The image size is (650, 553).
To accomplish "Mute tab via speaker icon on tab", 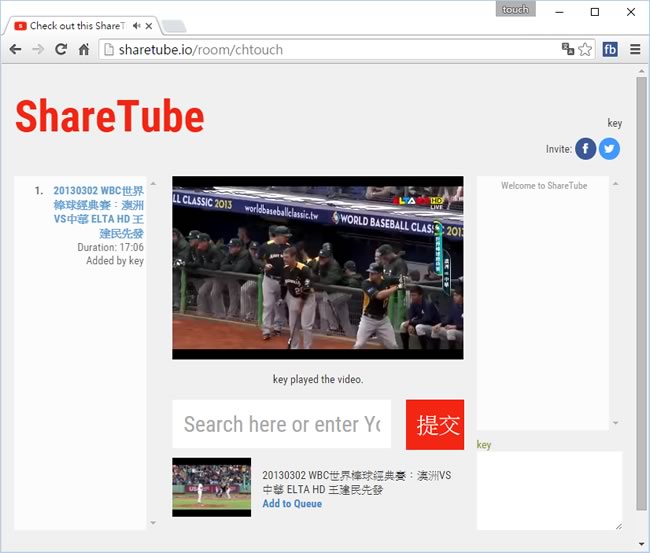I will click(x=136, y=26).
